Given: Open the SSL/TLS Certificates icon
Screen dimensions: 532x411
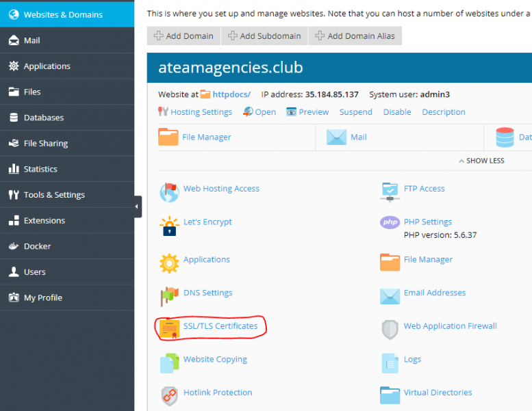Looking at the screenshot, I should coord(169,329).
